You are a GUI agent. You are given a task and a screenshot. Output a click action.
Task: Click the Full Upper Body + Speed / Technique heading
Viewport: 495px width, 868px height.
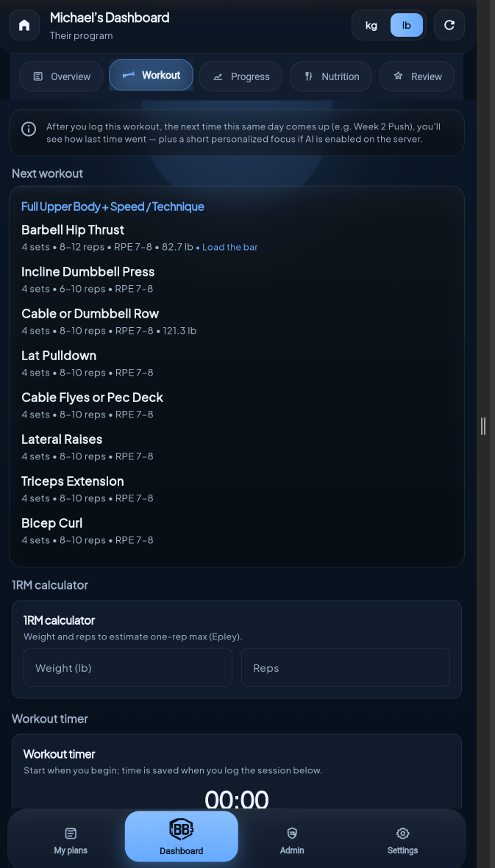[x=113, y=207]
